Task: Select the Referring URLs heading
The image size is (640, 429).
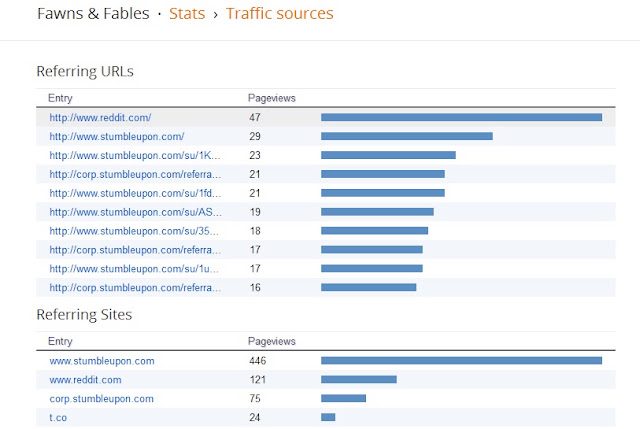Action: tap(85, 71)
